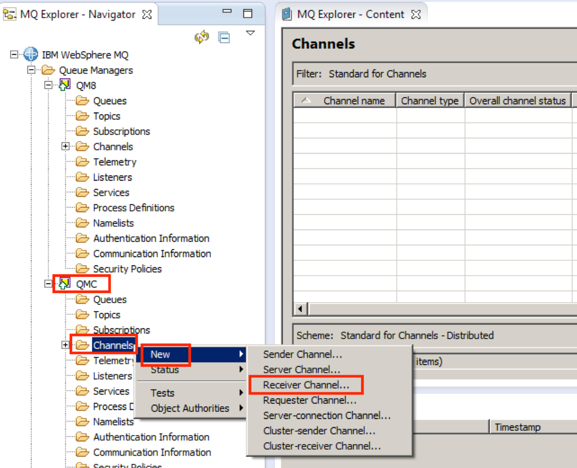The width and height of the screenshot is (577, 468).
Task: Click the Topics folder icon under QMC
Action: point(82,315)
